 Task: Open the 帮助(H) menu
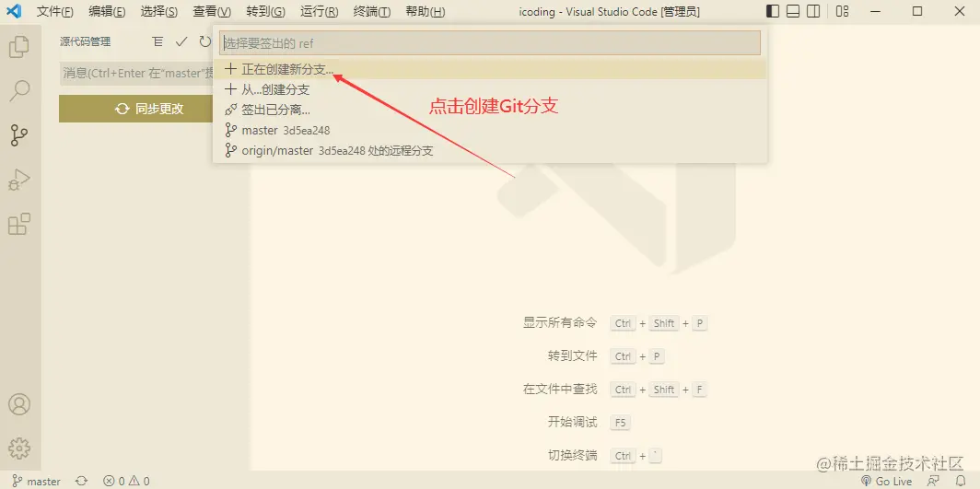point(426,11)
